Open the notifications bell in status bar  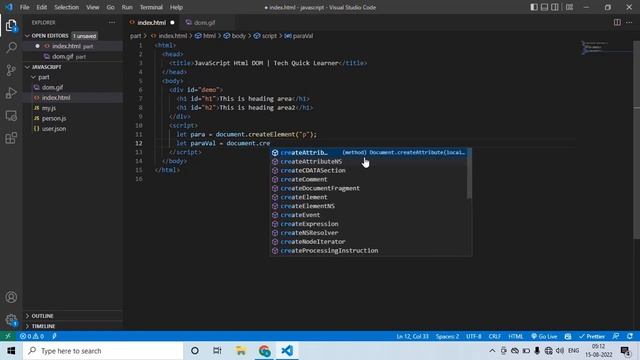630,336
